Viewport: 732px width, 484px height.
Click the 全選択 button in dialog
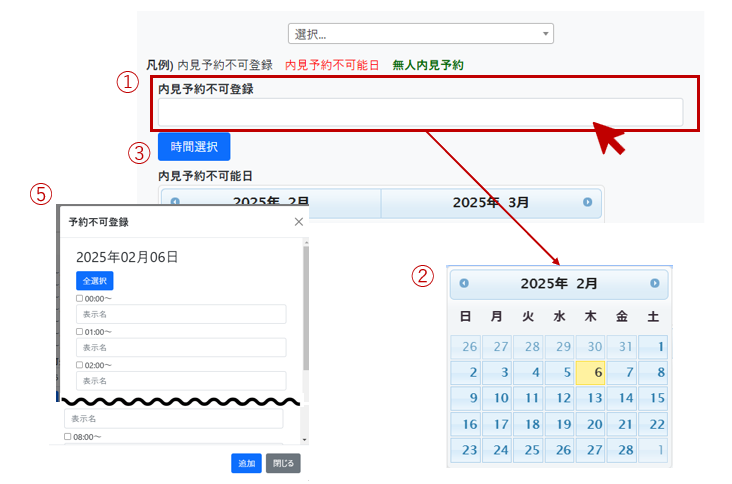(95, 281)
